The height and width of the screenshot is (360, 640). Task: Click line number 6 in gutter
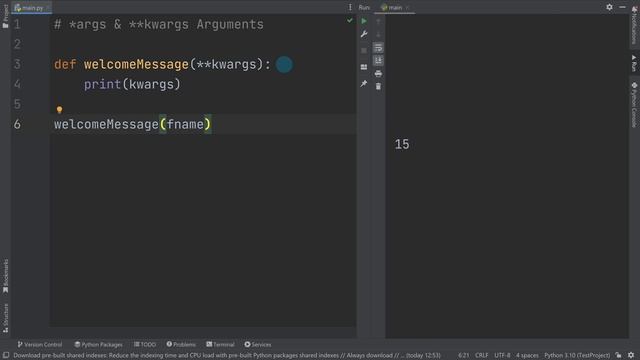point(17,124)
